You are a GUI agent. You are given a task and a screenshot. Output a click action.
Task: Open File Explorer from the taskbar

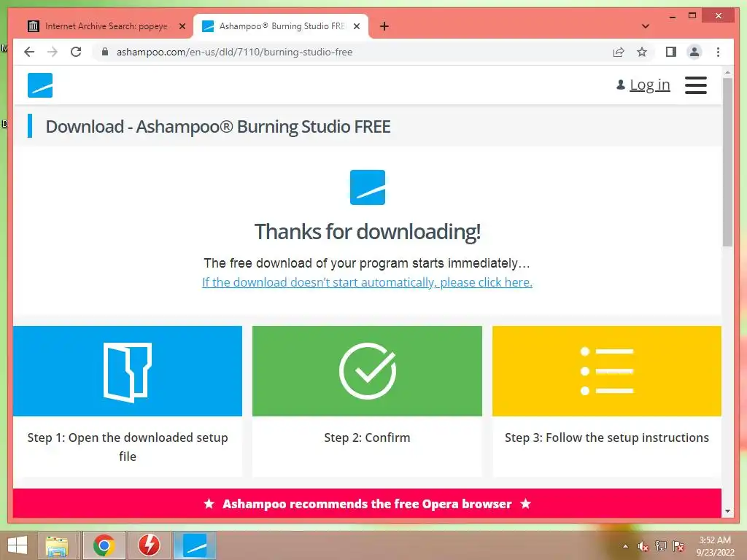(x=57, y=545)
